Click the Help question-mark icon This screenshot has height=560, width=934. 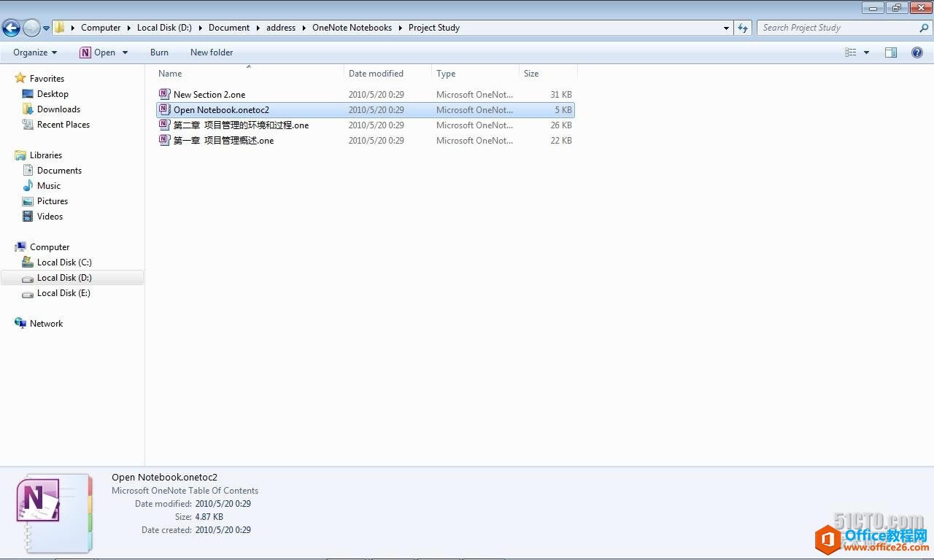coord(918,52)
